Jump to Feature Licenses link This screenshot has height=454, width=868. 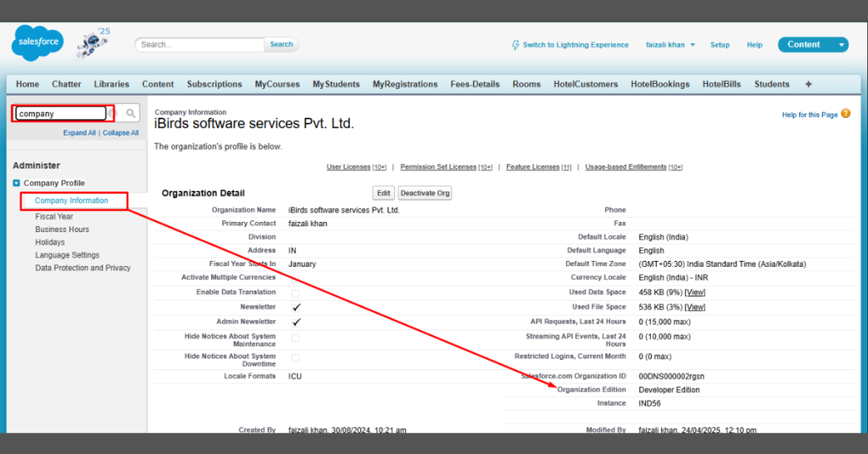point(532,167)
